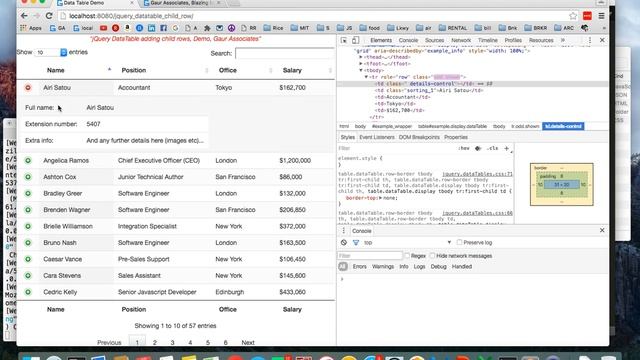Open the Chrome hamburger menu
This screenshot has height=360, width=640.
tap(601, 16)
